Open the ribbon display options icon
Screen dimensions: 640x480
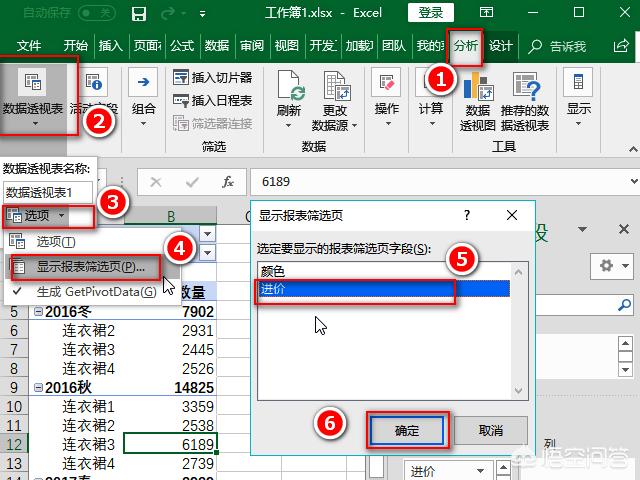pos(486,12)
